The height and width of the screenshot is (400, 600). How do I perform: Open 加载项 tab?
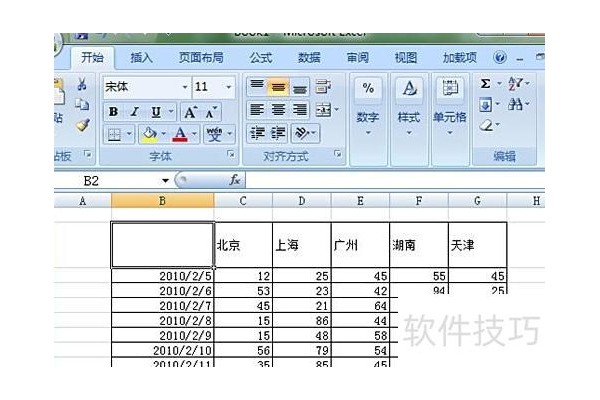tap(460, 58)
